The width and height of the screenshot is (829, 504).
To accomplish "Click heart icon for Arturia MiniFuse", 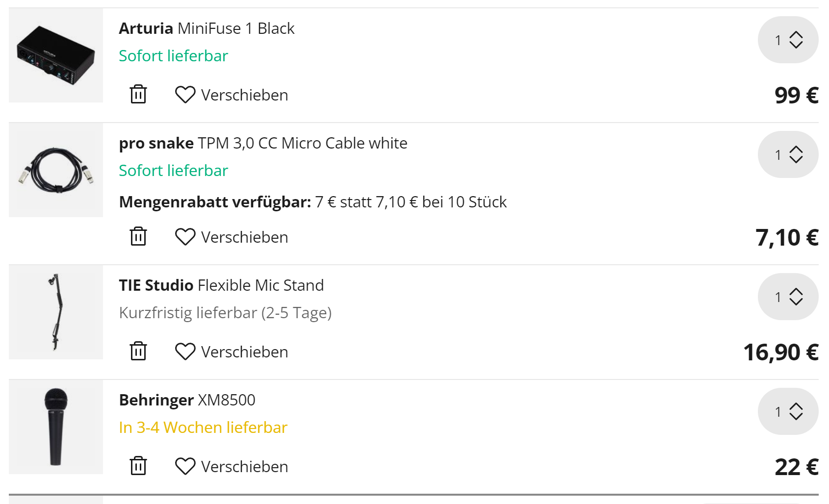I will pos(185,95).
